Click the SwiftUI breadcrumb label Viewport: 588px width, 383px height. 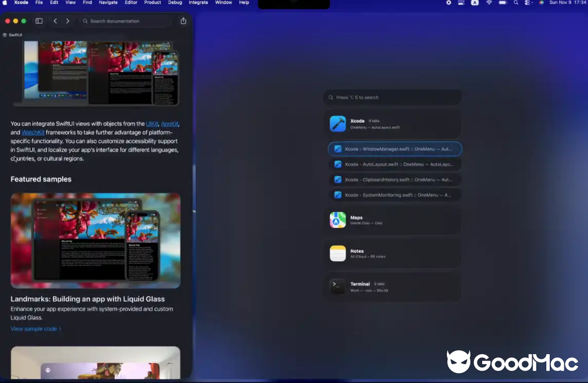pos(15,35)
